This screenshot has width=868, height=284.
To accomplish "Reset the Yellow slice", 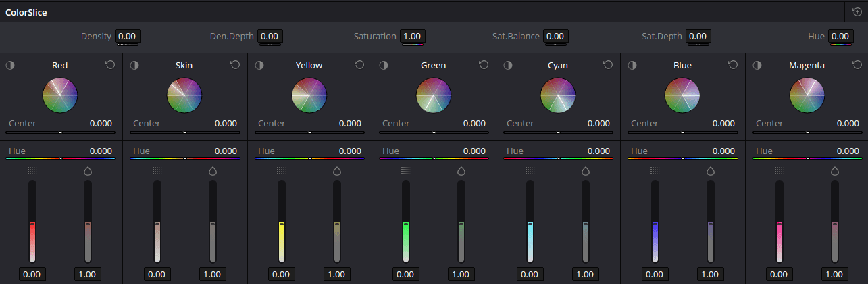I will click(x=359, y=65).
